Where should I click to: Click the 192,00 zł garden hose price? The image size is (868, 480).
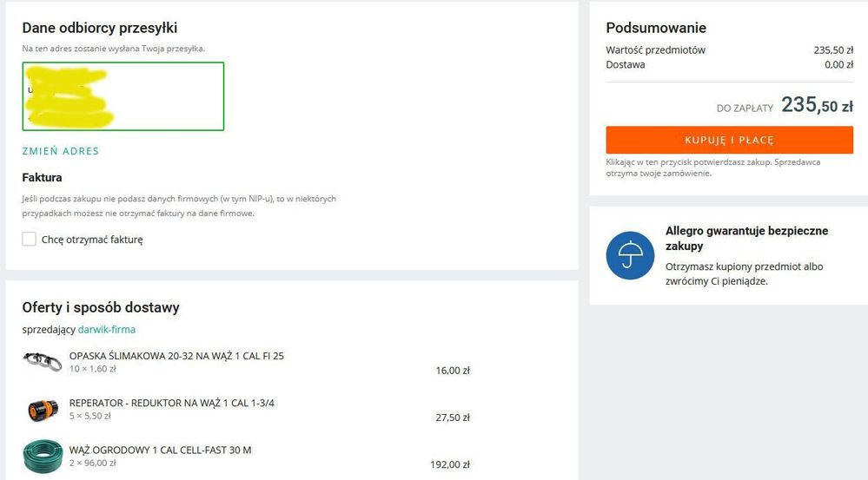click(450, 464)
